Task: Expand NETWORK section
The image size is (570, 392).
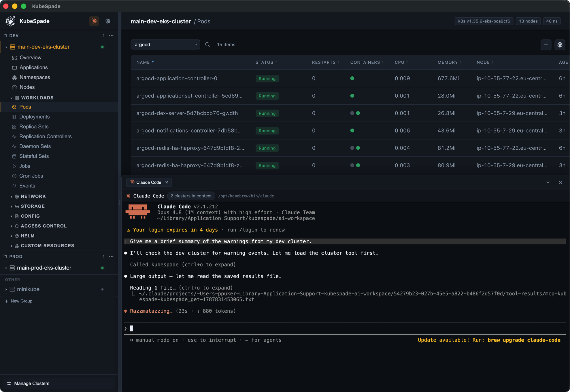Action: (x=12, y=197)
